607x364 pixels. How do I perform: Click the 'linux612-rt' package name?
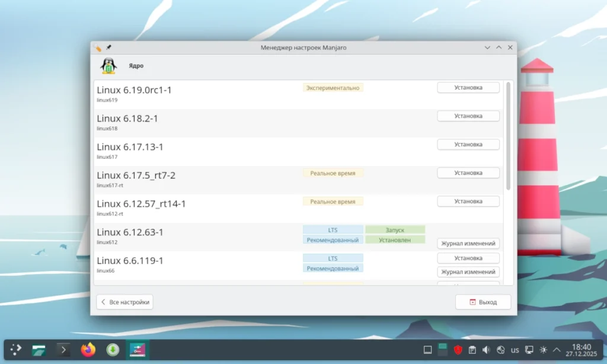pyautogui.click(x=110, y=214)
